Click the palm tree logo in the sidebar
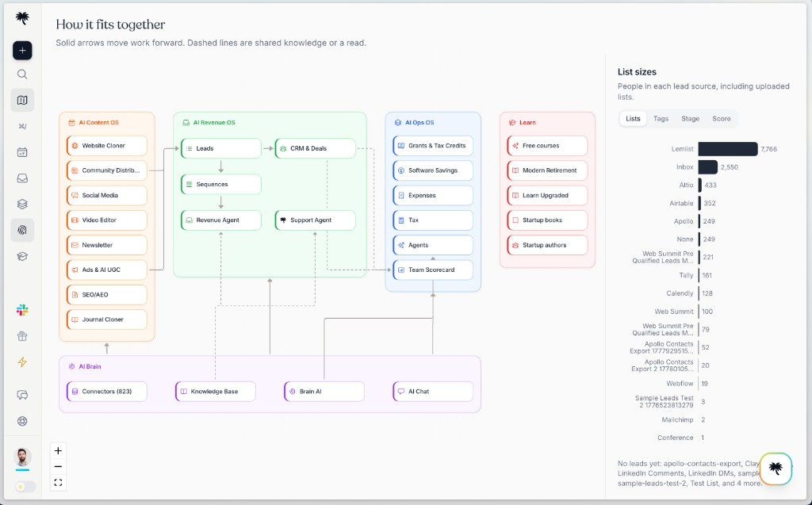The height and width of the screenshot is (505, 812). (x=22, y=19)
